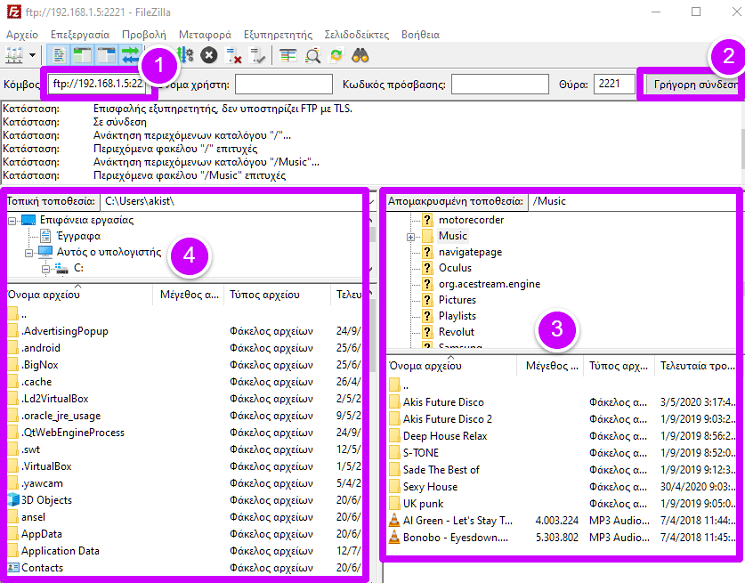The height and width of the screenshot is (583, 745).
Task: Open Site Manager dropdown arrow
Action: [33, 56]
